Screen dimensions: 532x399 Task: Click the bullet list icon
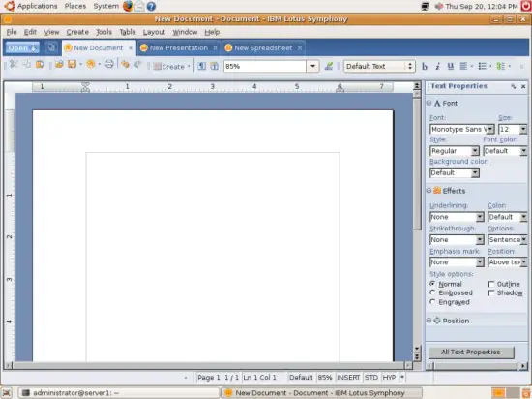tap(482, 66)
